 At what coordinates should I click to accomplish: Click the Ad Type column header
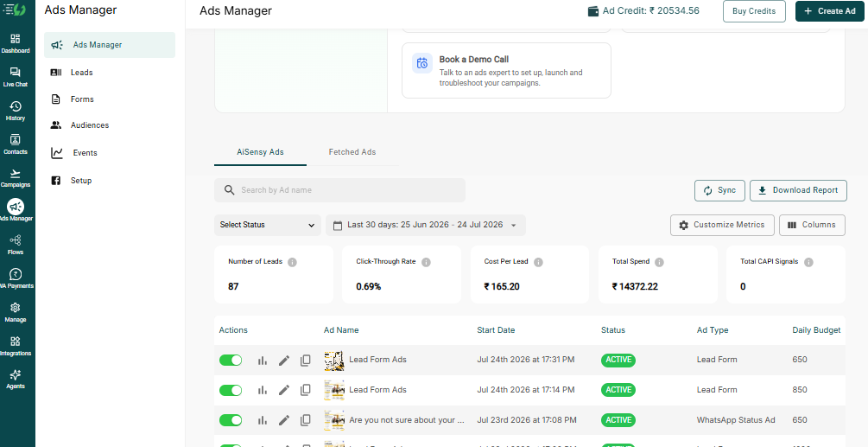713,330
